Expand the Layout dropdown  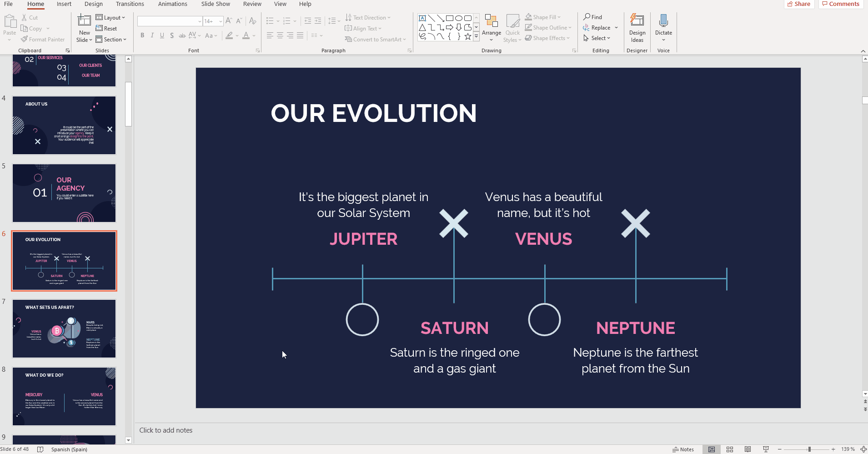pyautogui.click(x=110, y=18)
